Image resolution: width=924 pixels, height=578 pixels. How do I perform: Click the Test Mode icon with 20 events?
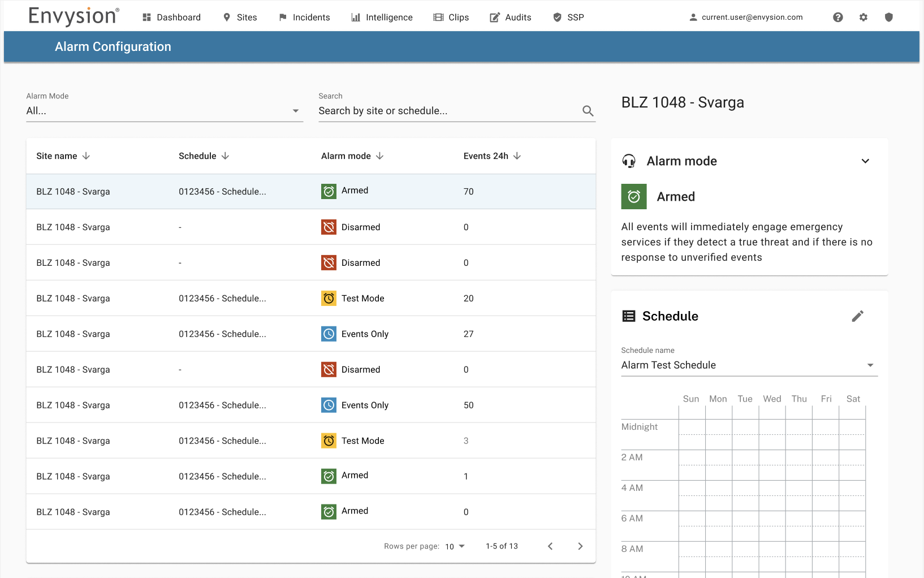(329, 299)
